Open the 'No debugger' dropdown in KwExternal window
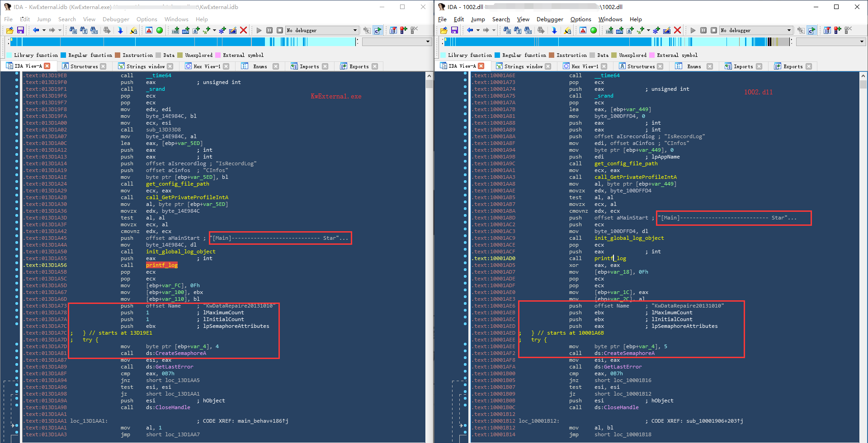This screenshot has width=868, height=443. click(x=355, y=30)
